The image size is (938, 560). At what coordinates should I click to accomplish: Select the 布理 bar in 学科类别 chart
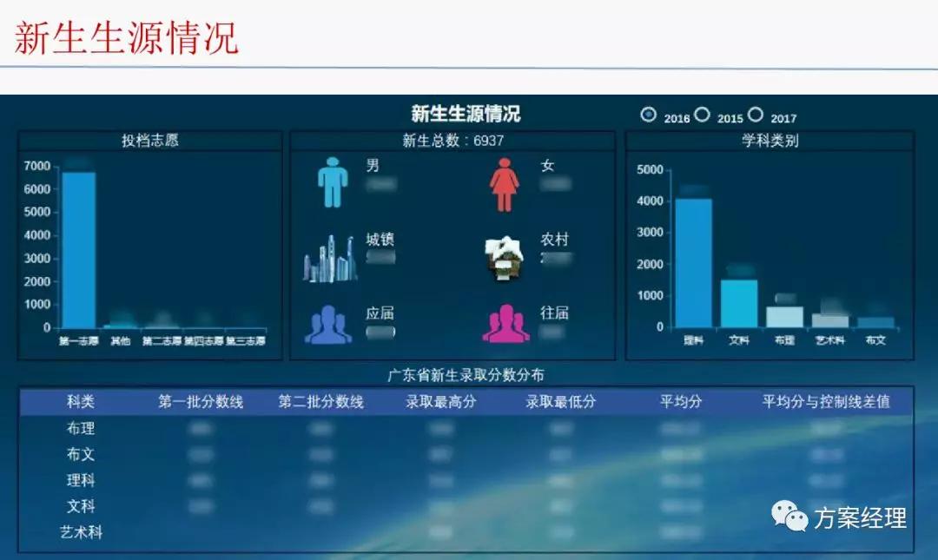[785, 317]
